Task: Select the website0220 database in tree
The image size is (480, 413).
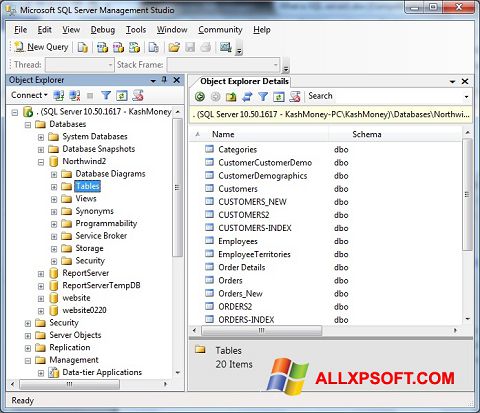Action: 84,310
